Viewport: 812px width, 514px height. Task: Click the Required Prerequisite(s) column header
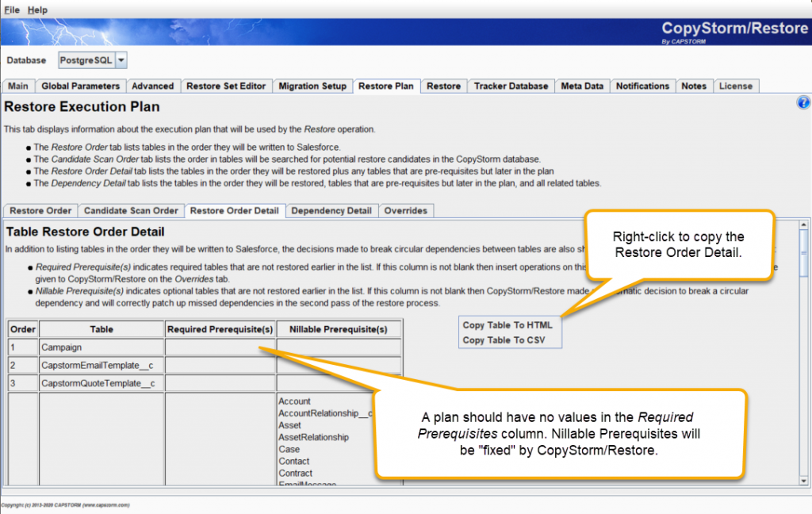(220, 329)
